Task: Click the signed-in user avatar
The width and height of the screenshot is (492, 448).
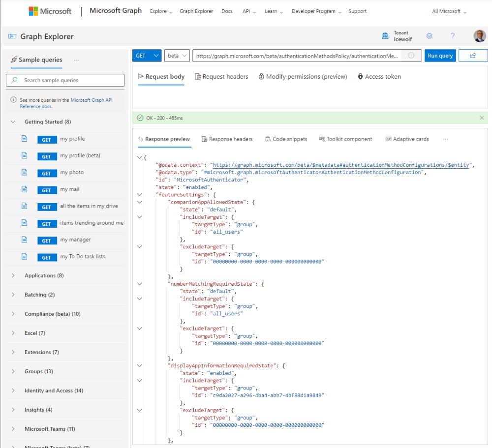Action: (479, 35)
